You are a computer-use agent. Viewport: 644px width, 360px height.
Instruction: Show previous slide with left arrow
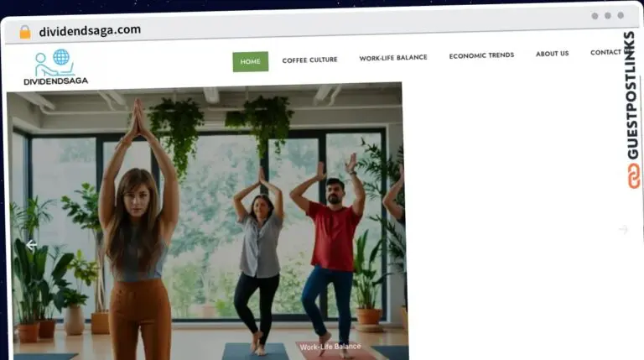coord(32,245)
